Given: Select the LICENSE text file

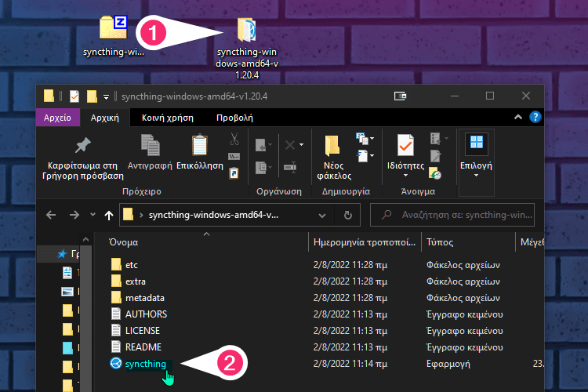Looking at the screenshot, I should pyautogui.click(x=143, y=331).
